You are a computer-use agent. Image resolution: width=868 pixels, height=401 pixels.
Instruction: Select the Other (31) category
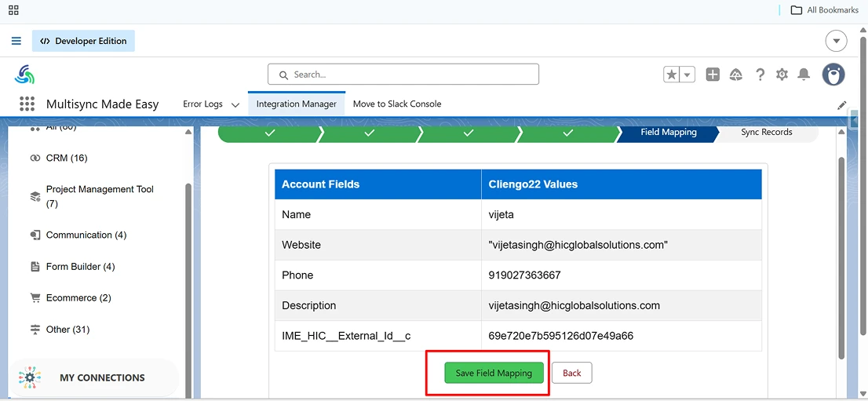pos(67,330)
